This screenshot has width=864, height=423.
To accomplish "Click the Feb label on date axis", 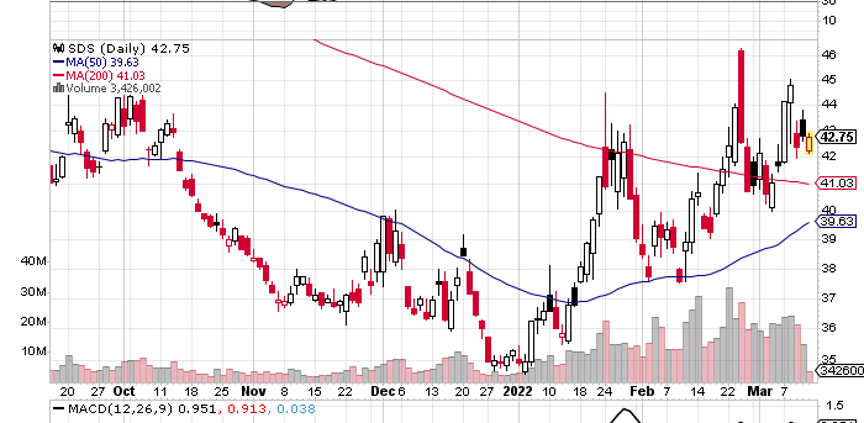I will 646,391.
